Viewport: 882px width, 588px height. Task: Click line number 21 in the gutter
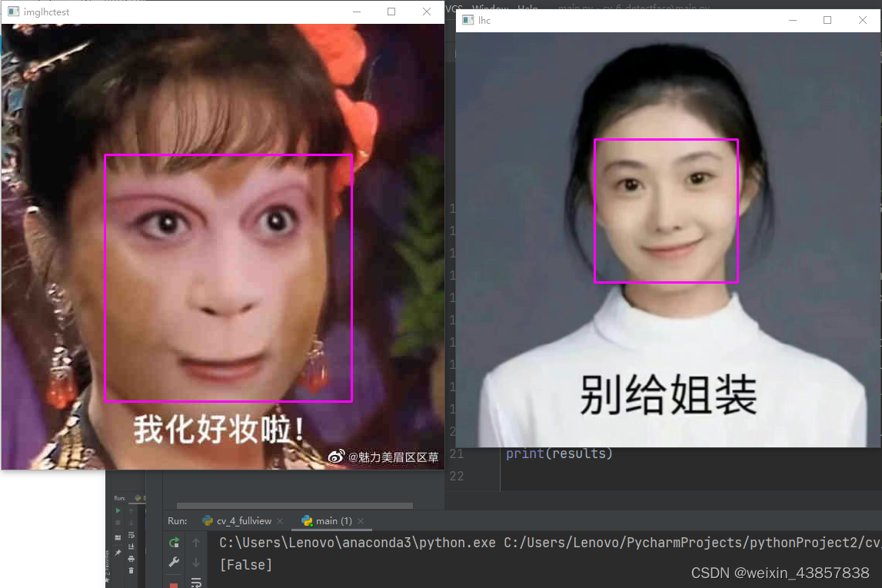[457, 454]
